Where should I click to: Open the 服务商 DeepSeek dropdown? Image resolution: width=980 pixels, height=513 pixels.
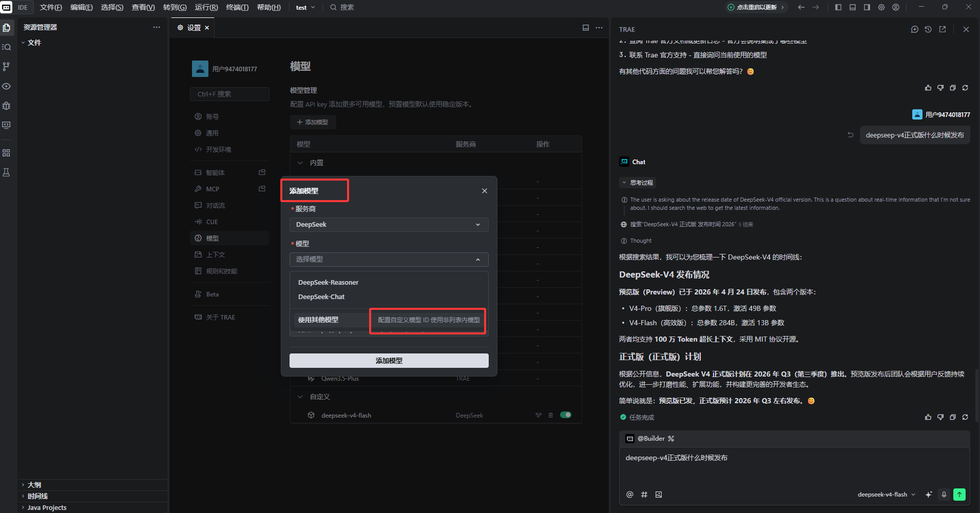tap(389, 225)
